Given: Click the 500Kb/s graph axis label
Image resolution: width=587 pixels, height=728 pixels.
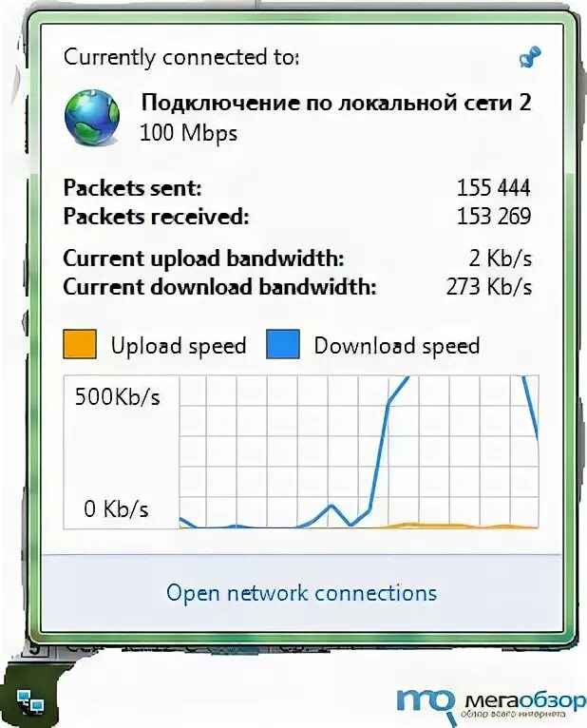Looking at the screenshot, I should point(118,397).
